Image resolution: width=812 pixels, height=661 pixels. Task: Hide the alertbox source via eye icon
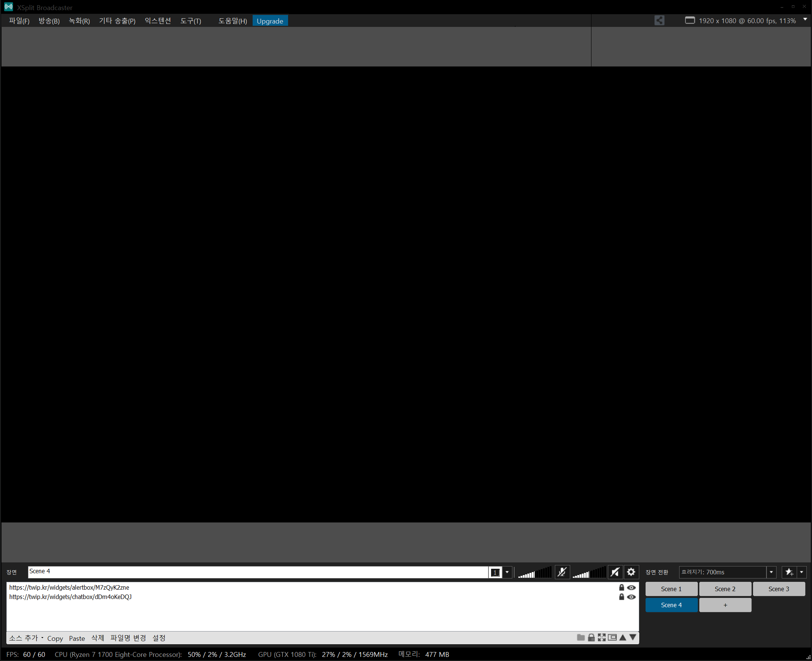click(631, 587)
